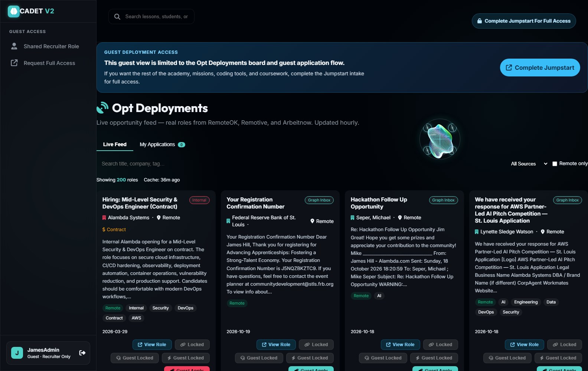
Task: Click the company icon beside Seper, Michael
Action: coord(353,218)
